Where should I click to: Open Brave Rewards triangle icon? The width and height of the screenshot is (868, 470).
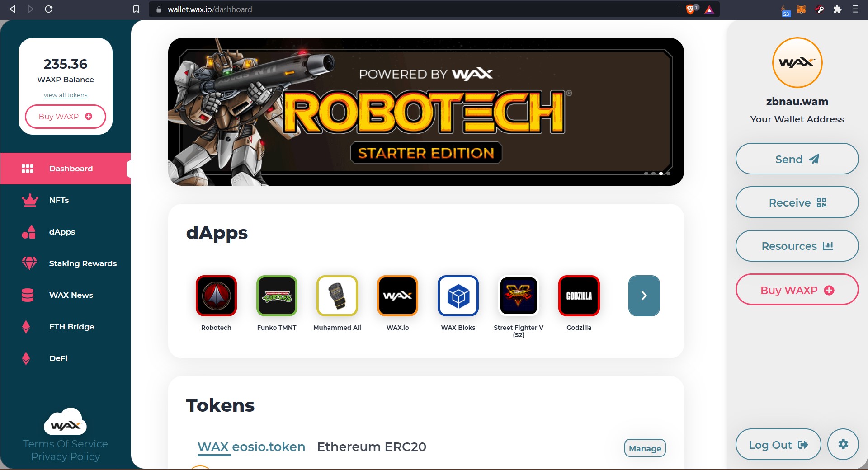click(x=709, y=9)
